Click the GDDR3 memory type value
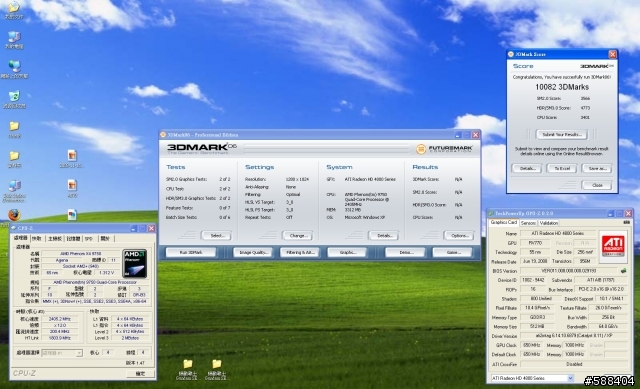Image resolution: width=640 pixels, height=389 pixels. click(x=537, y=317)
